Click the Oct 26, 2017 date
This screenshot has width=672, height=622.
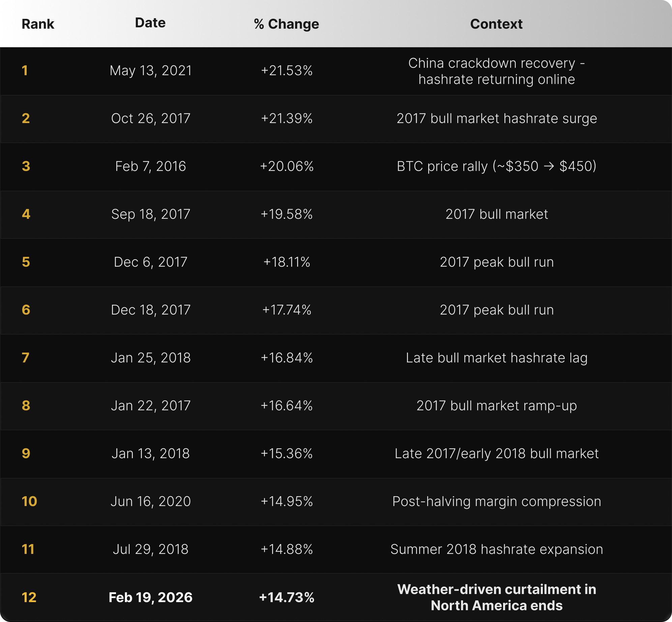(151, 118)
